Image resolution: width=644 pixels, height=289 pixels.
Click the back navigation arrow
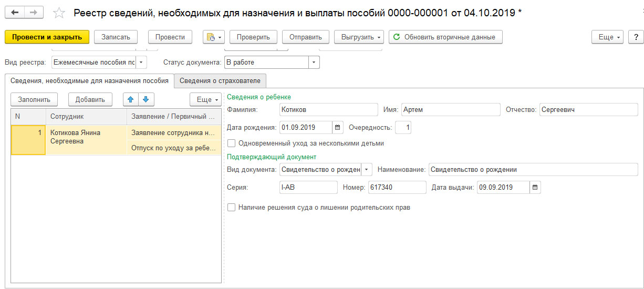pos(15,12)
